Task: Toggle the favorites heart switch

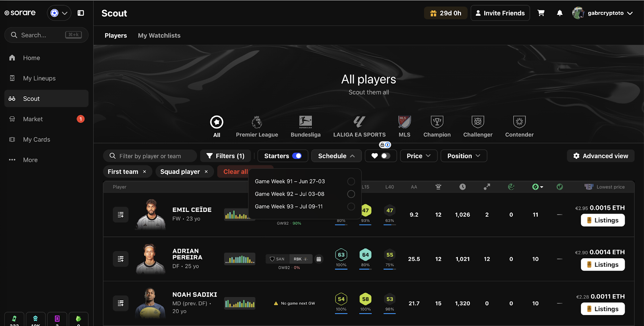Action: click(386, 156)
